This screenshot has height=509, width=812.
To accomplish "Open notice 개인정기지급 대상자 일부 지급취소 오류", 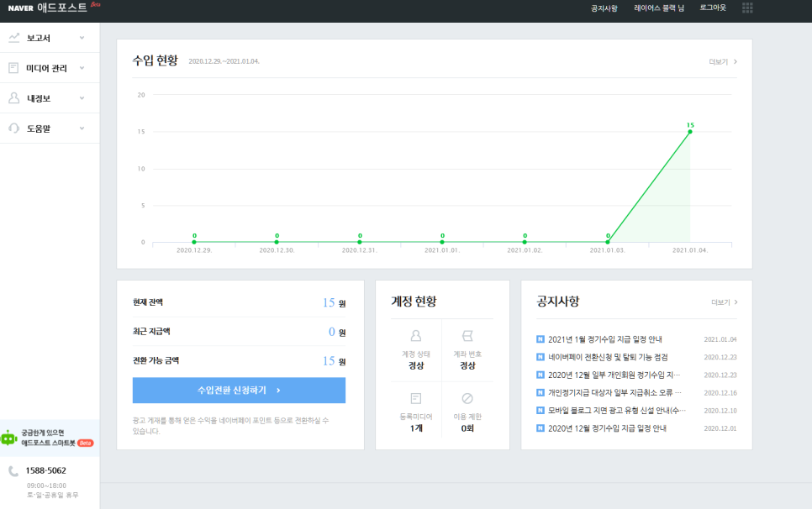I will pyautogui.click(x=614, y=392).
